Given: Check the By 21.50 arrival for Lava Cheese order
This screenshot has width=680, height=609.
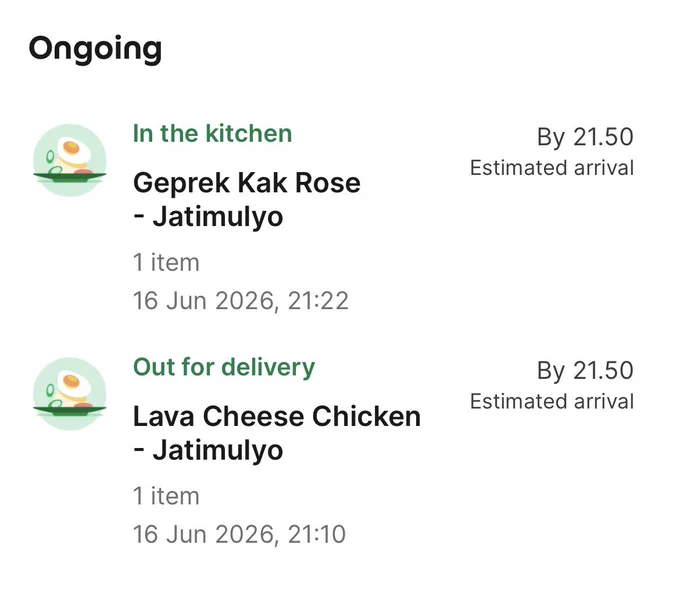Looking at the screenshot, I should (585, 371).
